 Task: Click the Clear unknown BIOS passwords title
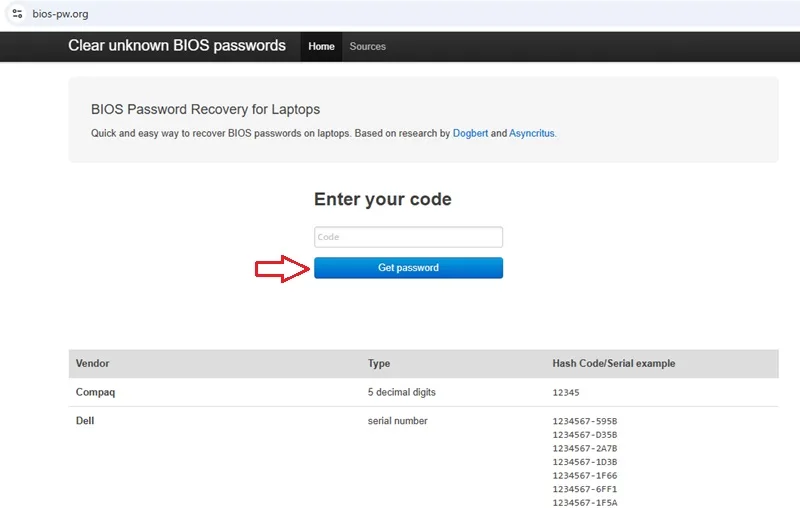(177, 45)
